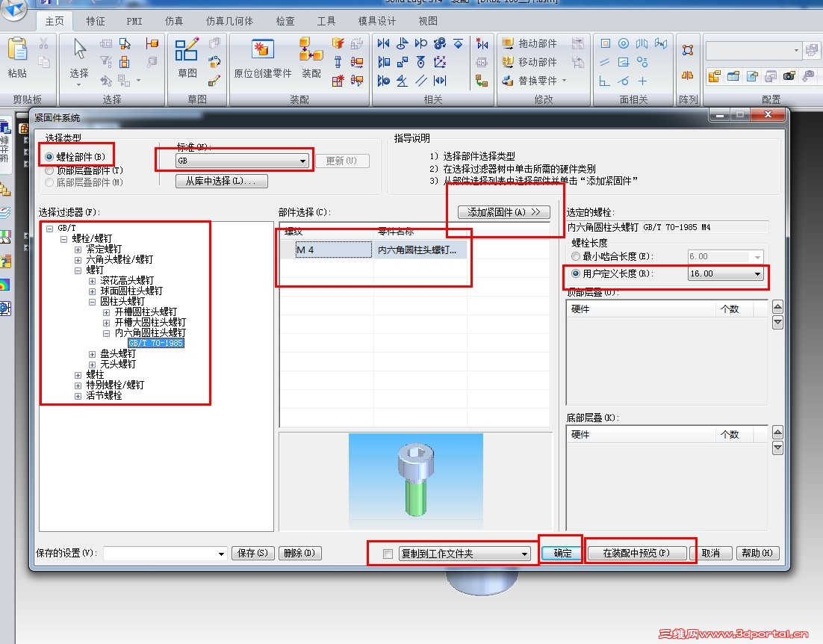This screenshot has height=644, width=823.
Task: Click the Help (帮助) button
Action: (757, 553)
